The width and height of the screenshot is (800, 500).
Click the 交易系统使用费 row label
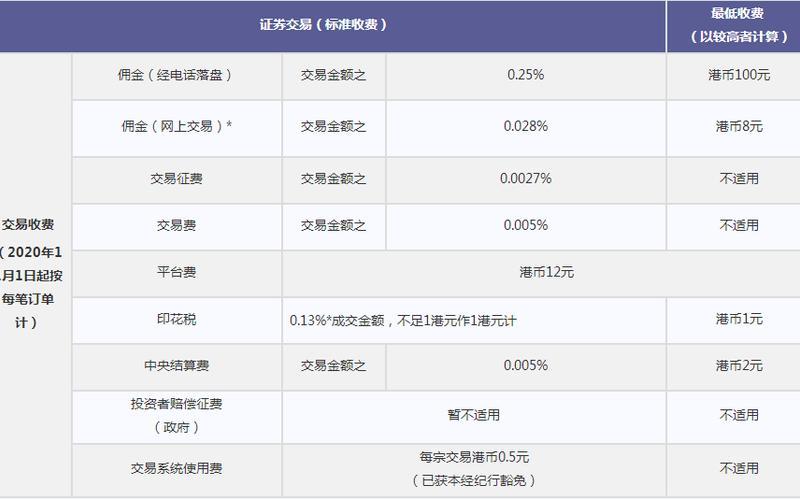pyautogui.click(x=176, y=468)
